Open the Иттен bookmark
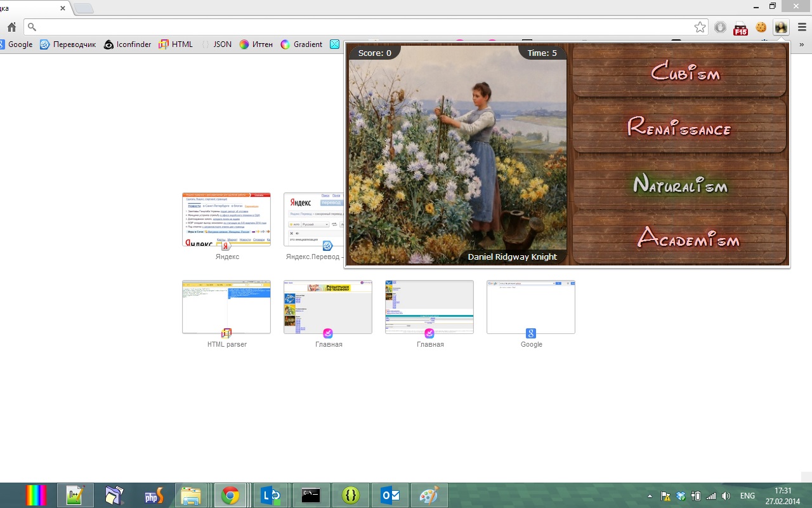Image resolution: width=812 pixels, height=508 pixels. coord(256,44)
